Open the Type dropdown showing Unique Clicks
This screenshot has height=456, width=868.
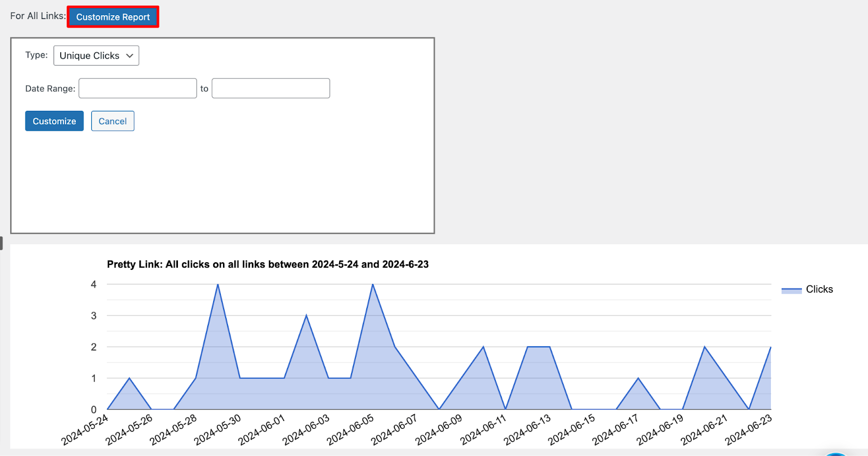pos(96,55)
